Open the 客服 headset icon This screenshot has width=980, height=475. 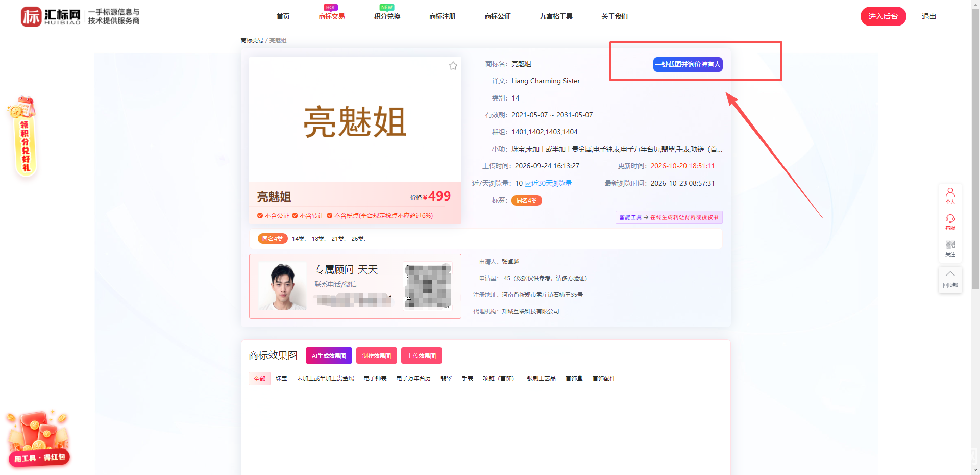tap(950, 222)
